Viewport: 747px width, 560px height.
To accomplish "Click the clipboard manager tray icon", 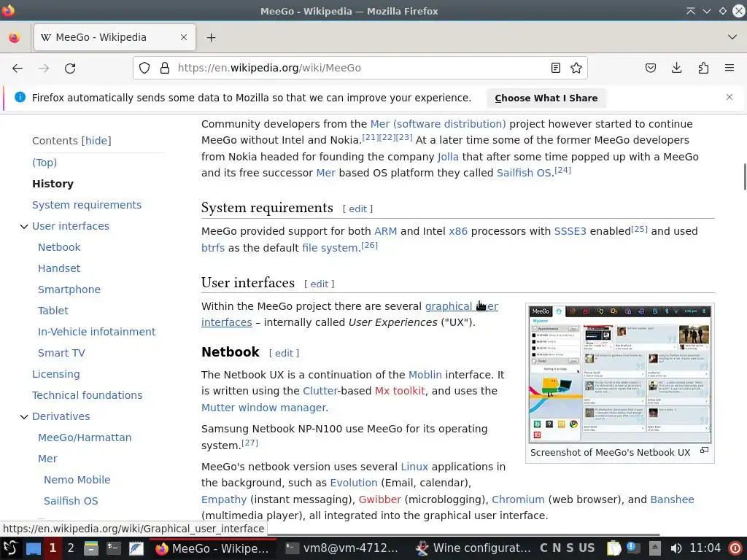I will tap(614, 548).
